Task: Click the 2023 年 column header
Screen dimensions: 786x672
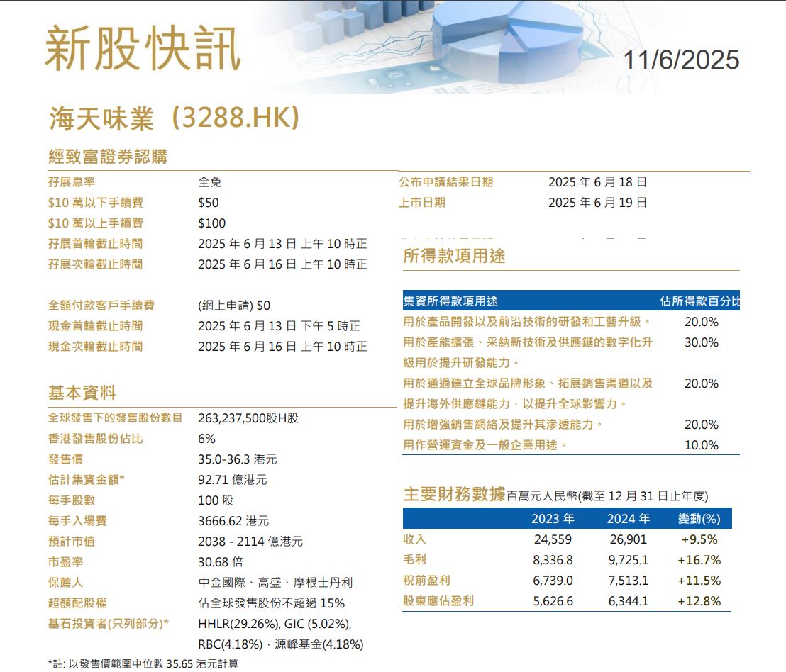Action: [x=553, y=518]
